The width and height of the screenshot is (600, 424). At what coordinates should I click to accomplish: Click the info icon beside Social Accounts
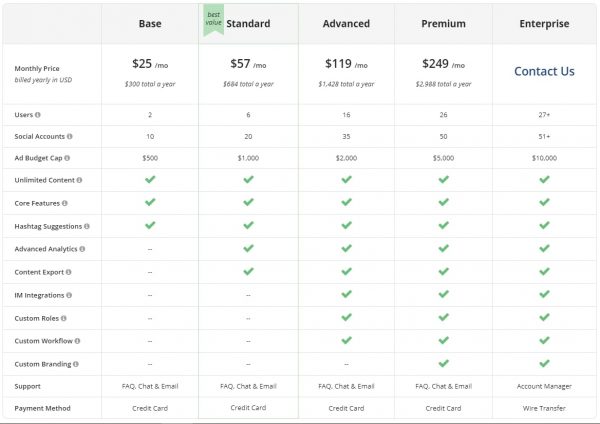click(x=69, y=136)
